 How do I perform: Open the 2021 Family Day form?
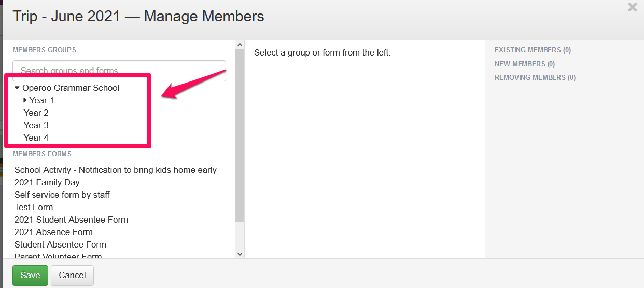(47, 182)
